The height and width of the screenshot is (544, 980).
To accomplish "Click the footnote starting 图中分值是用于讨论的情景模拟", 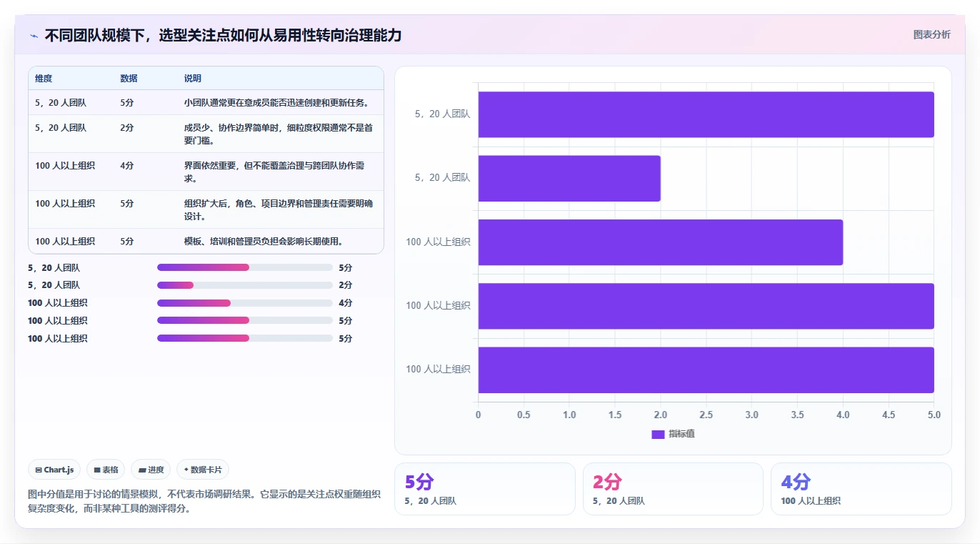I will [204, 501].
